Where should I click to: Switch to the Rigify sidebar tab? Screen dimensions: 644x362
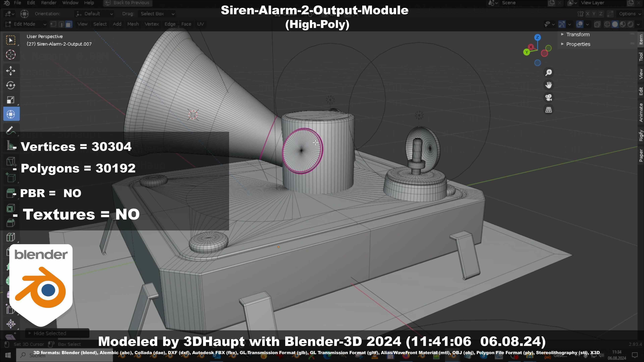(641, 136)
